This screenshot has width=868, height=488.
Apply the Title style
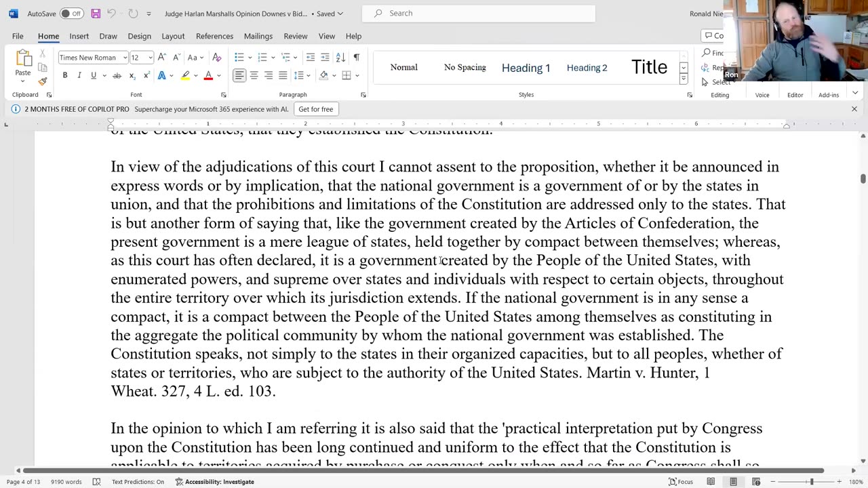[649, 67]
